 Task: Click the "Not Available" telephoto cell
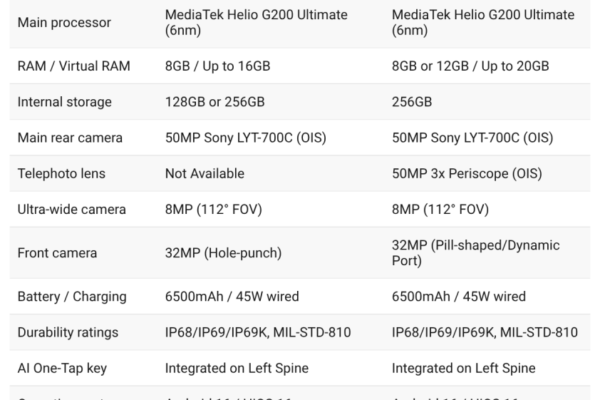point(208,174)
